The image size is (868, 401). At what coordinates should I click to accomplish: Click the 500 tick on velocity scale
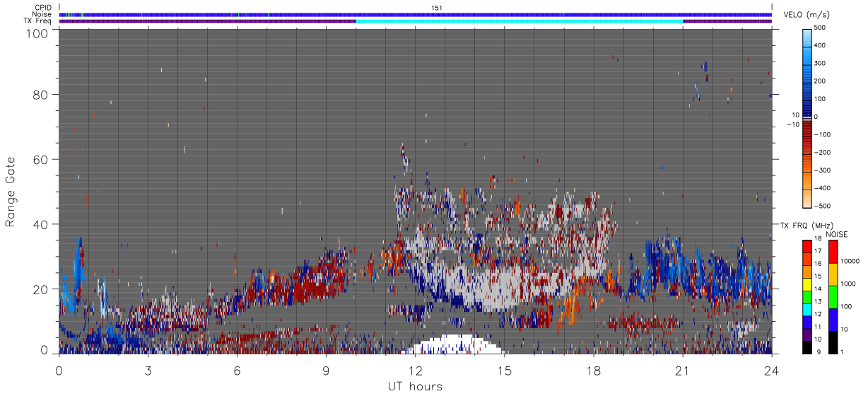tap(821, 28)
